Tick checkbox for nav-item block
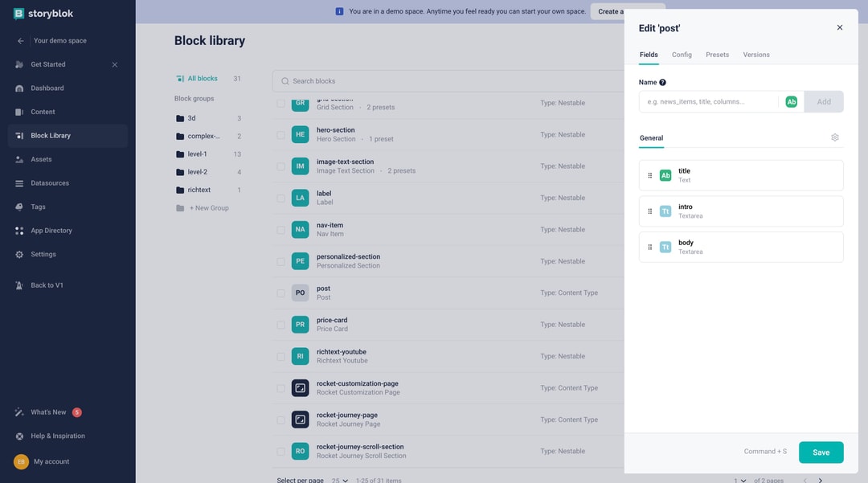Image resolution: width=868 pixels, height=483 pixels. pos(280,230)
